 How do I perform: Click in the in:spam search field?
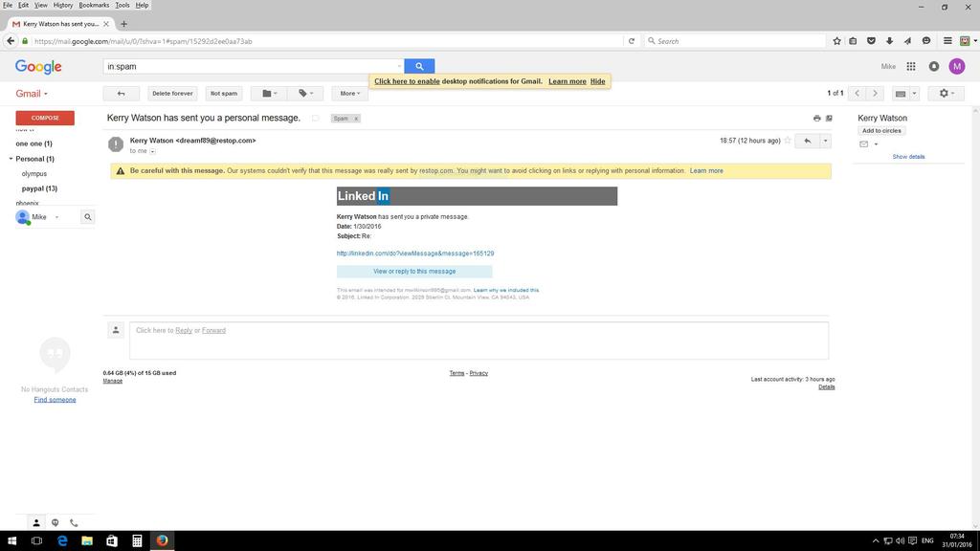pos(250,66)
